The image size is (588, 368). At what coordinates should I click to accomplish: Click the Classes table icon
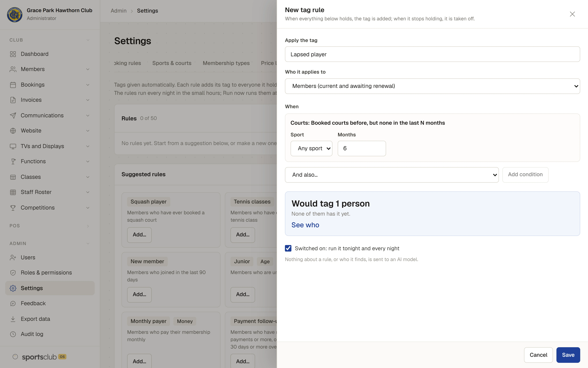point(13,177)
